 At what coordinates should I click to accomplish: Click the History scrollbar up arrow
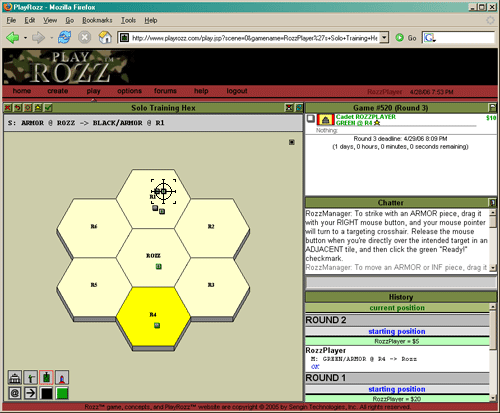[x=493, y=306]
